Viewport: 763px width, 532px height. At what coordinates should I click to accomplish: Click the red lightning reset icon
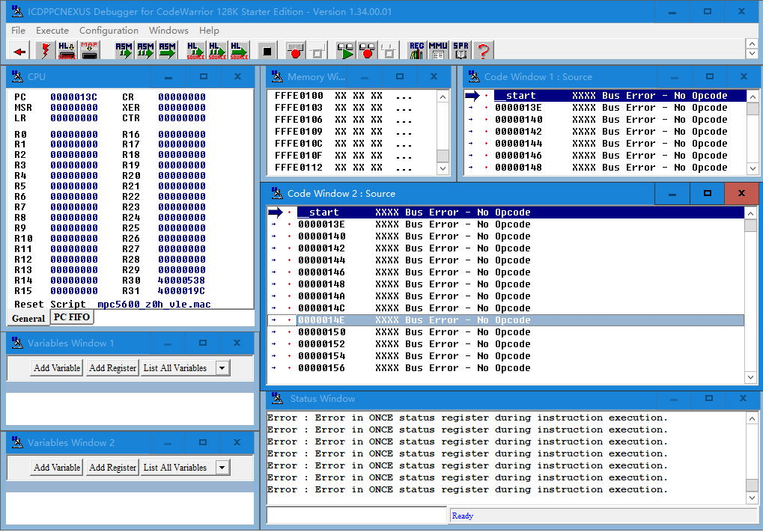point(43,50)
